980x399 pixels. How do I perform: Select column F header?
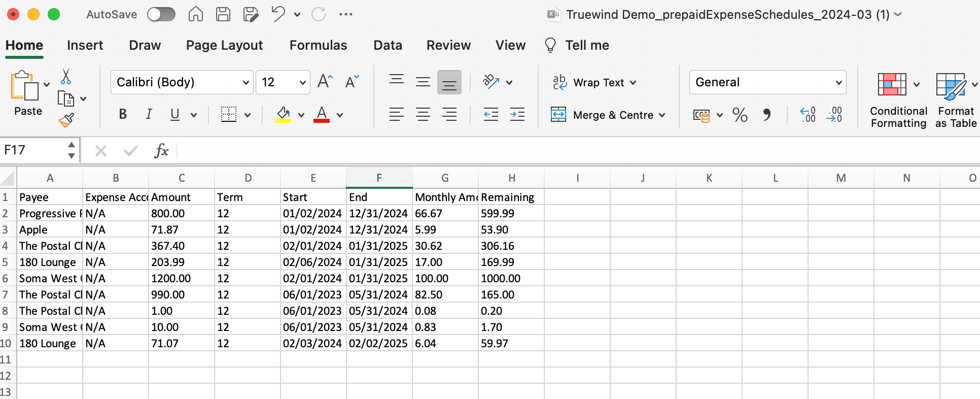379,178
